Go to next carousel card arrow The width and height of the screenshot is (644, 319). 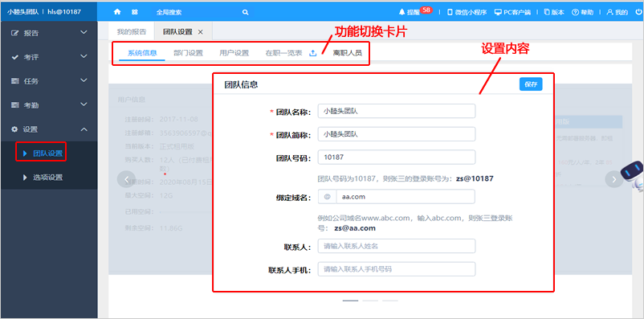pos(614,179)
